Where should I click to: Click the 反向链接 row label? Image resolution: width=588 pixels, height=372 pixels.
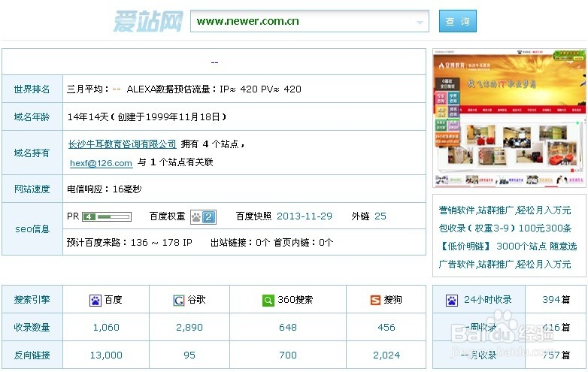click(x=32, y=355)
